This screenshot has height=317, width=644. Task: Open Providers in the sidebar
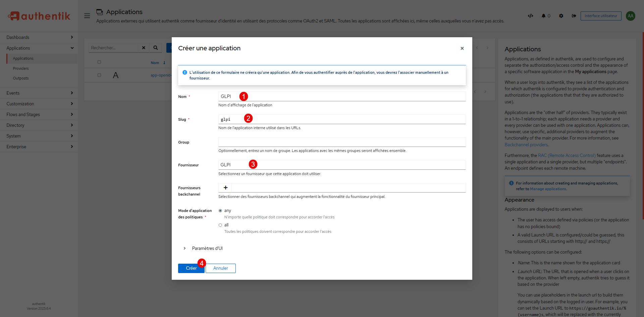point(21,68)
